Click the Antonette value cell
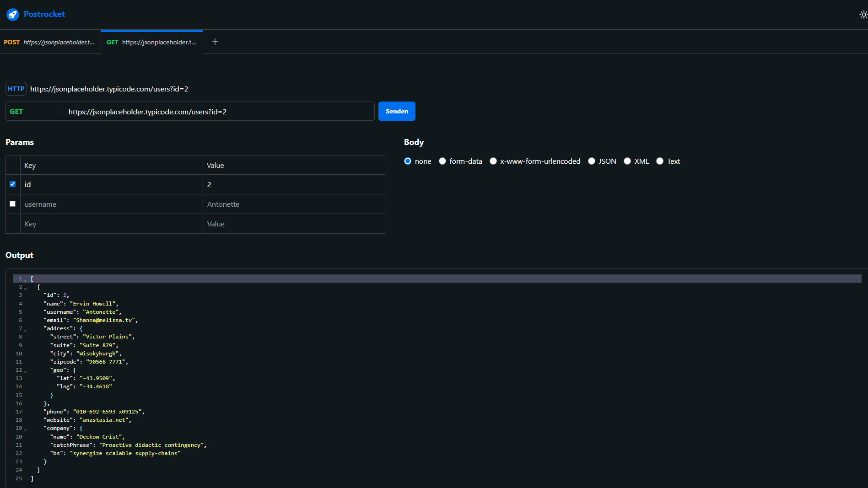Viewport: 868px width, 488px height. tap(294, 204)
